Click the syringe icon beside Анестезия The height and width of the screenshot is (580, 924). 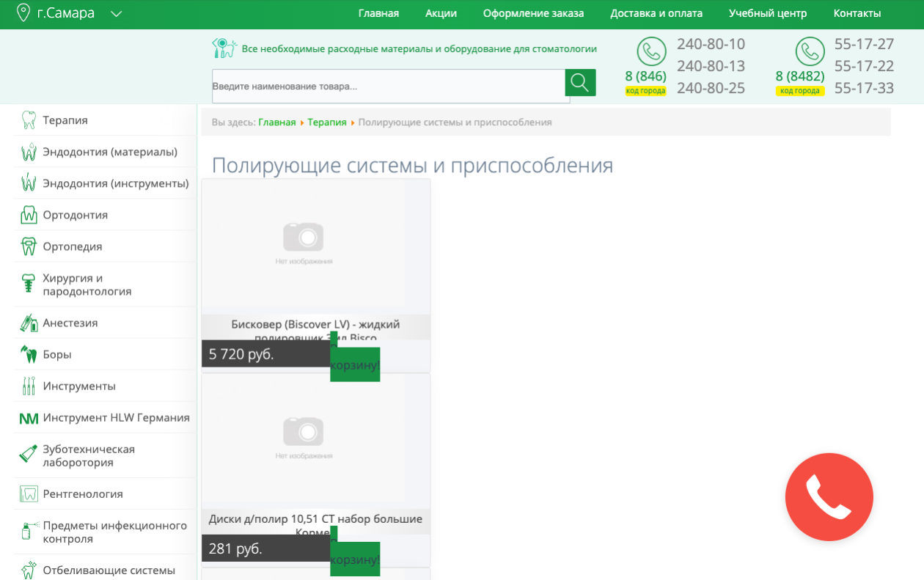(x=29, y=323)
